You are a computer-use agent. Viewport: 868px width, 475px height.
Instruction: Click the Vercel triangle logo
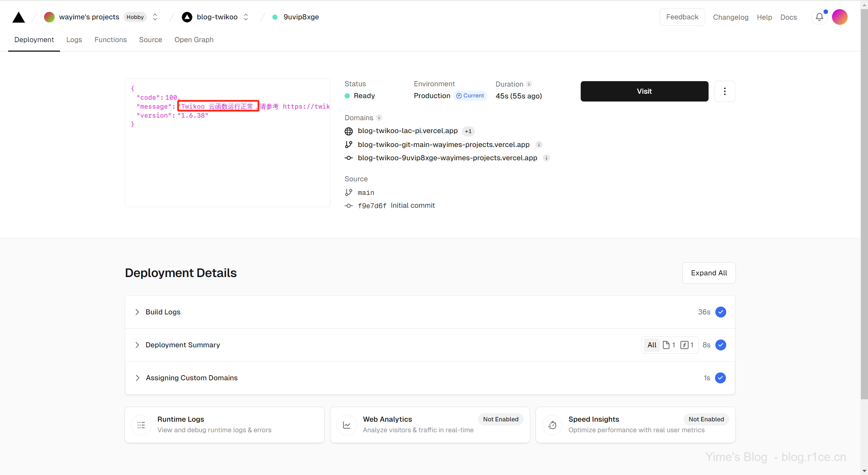[19, 17]
